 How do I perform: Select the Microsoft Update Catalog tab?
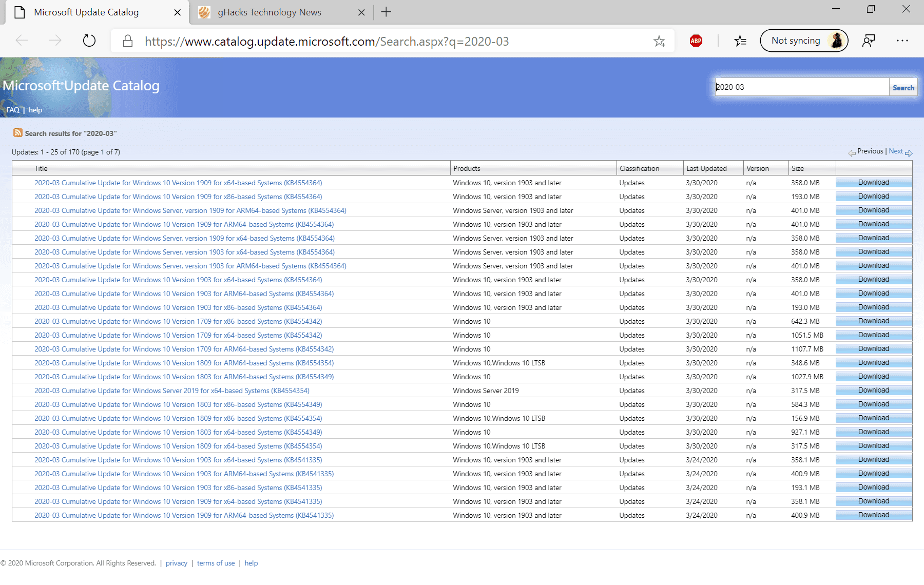(86, 12)
